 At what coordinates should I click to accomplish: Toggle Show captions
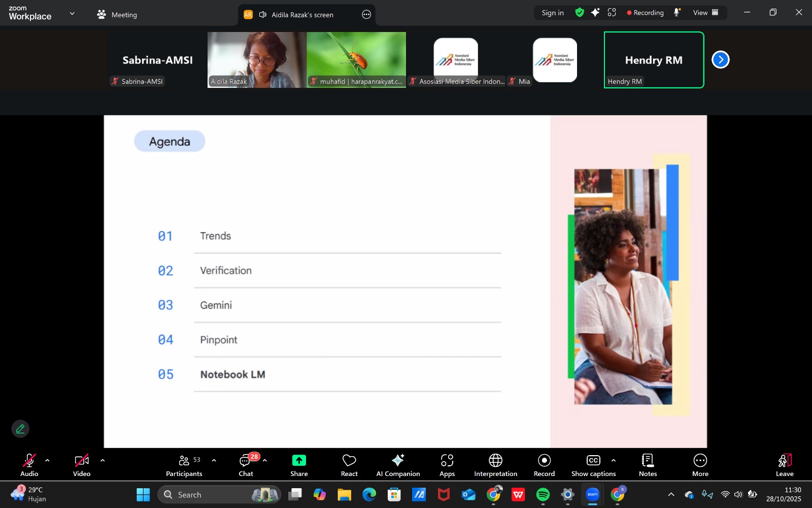593,465
